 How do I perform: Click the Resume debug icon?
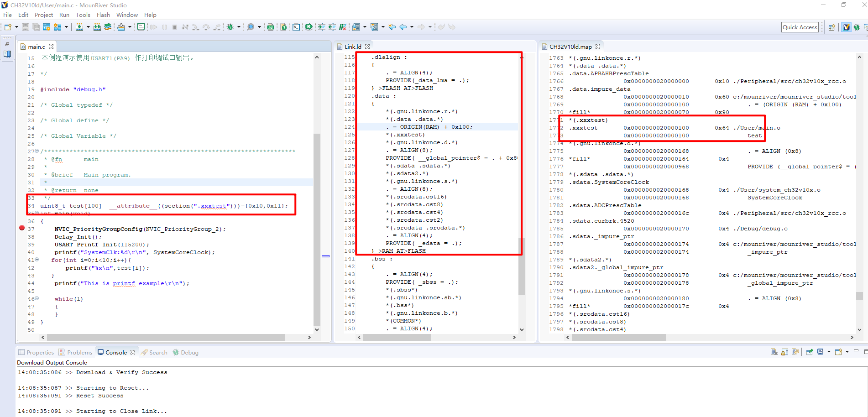click(x=153, y=27)
